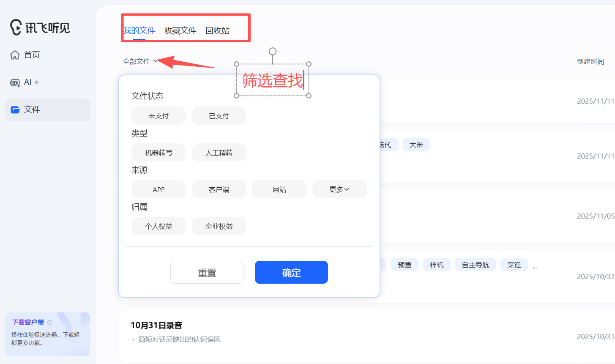
Task: Click the help icon beside 下载客户端
Action: [x=50, y=323]
